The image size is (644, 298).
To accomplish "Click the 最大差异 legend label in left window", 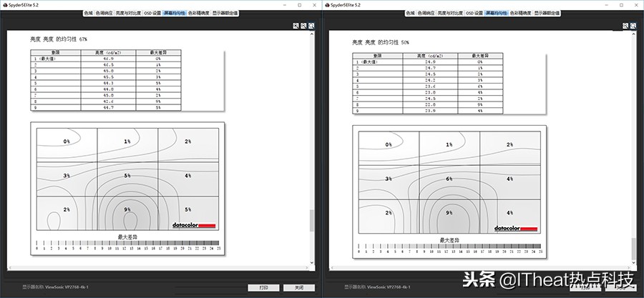I will coord(127,237).
